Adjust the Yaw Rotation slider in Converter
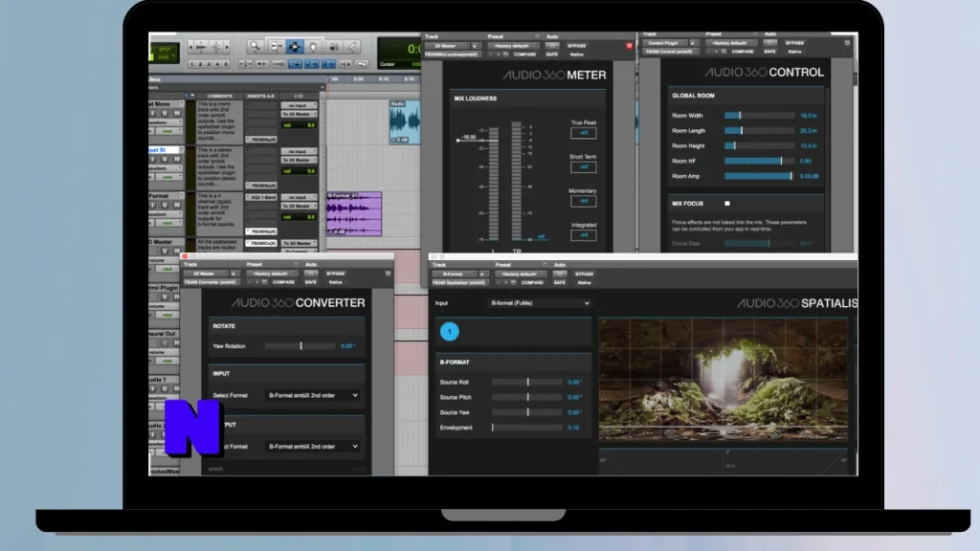Image resolution: width=980 pixels, height=551 pixels. click(x=301, y=346)
